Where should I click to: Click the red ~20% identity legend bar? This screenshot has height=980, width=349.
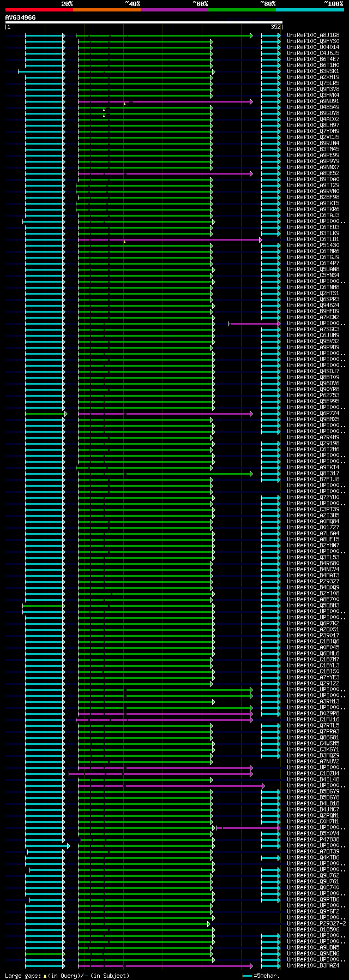(39, 10)
